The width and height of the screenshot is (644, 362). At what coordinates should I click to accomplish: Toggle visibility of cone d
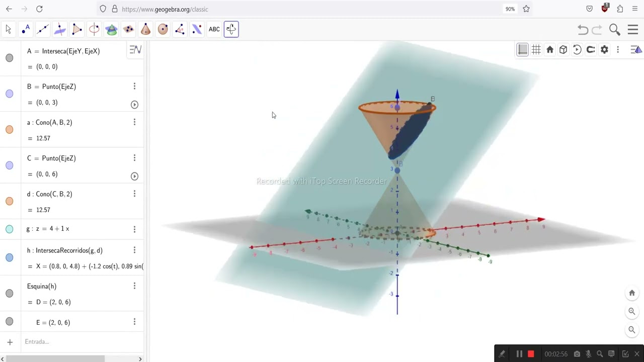[10, 201]
